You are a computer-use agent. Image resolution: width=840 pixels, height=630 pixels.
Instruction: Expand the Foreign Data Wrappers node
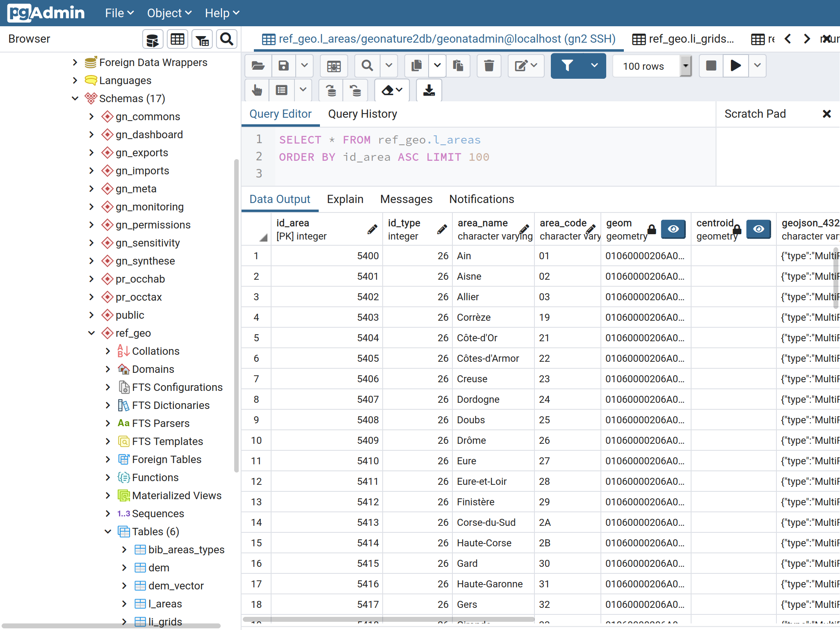pos(75,62)
